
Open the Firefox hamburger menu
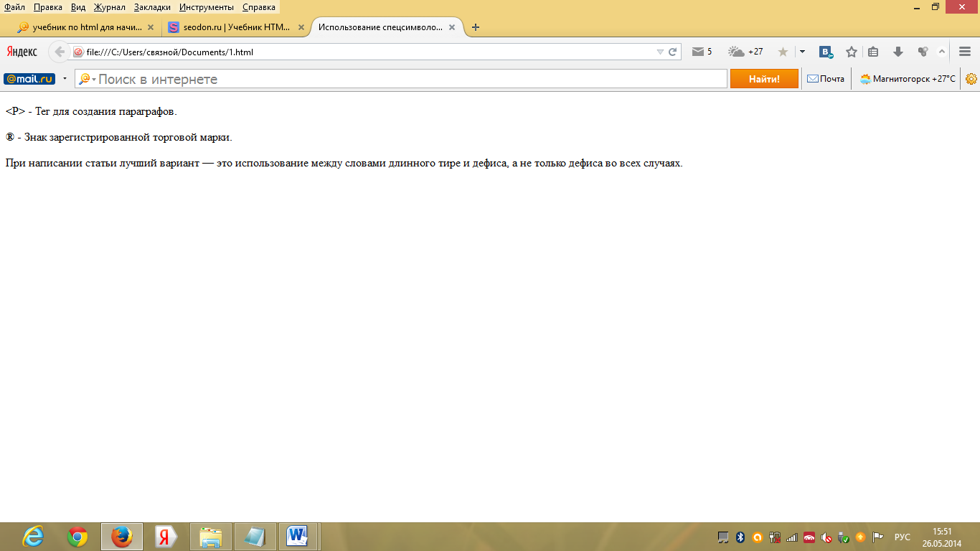(x=965, y=52)
